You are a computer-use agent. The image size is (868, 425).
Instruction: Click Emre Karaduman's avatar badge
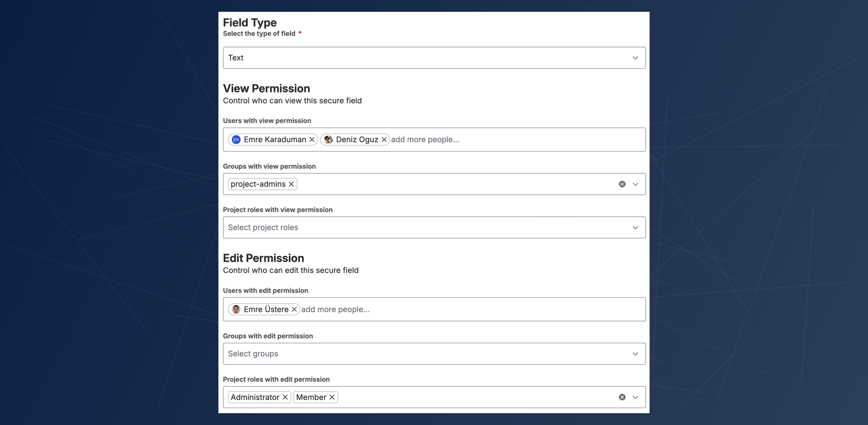236,140
